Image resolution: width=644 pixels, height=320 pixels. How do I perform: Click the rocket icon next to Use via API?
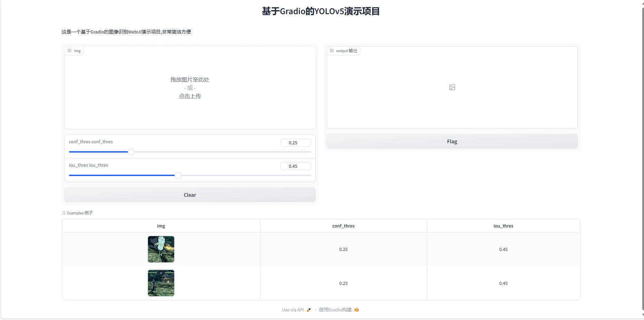pyautogui.click(x=309, y=310)
